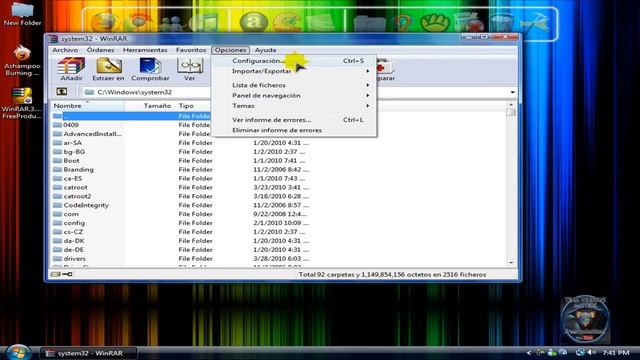Open Messenger people icon in dock
The height and width of the screenshot is (360, 640).
tap(172, 23)
